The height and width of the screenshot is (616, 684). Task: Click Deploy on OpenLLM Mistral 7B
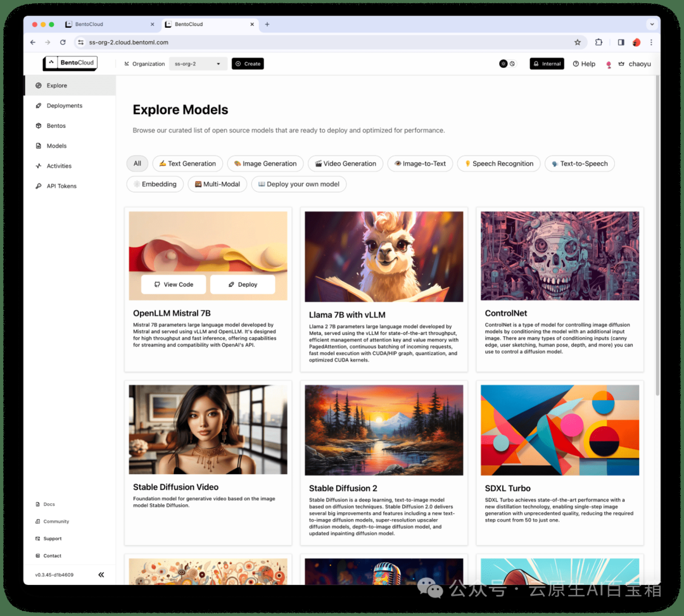[x=243, y=284]
